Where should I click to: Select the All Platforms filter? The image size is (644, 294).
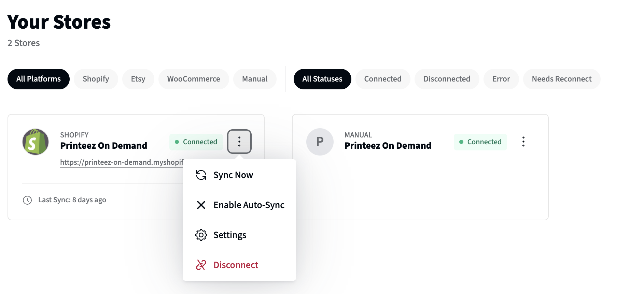point(39,79)
